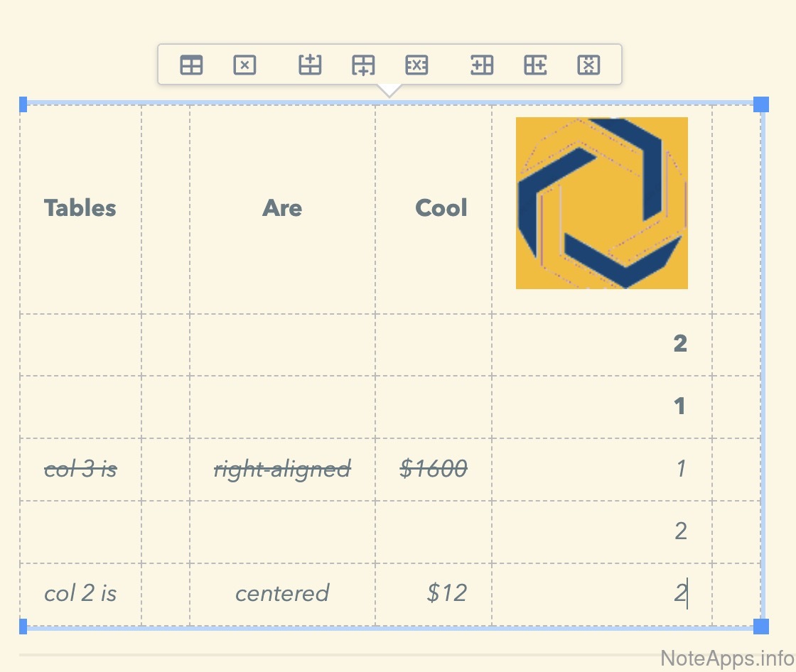
Task: Click the hexagon logo image in the table
Action: click(602, 203)
